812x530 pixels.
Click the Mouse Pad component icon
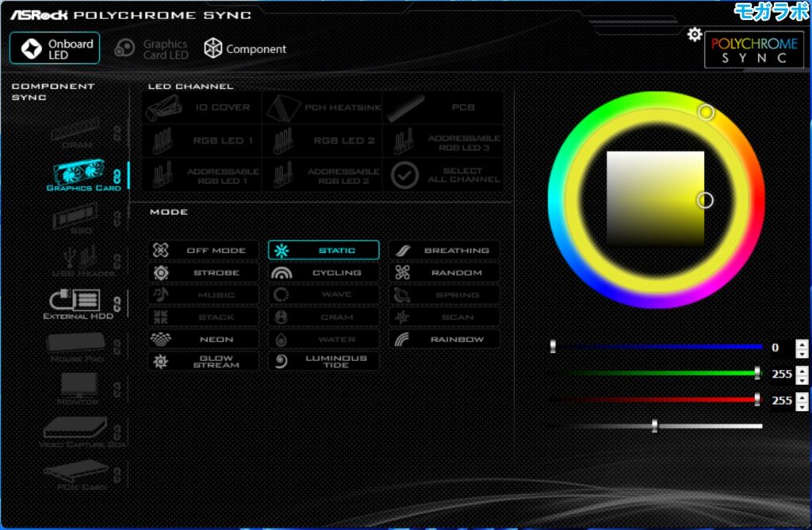point(77,343)
